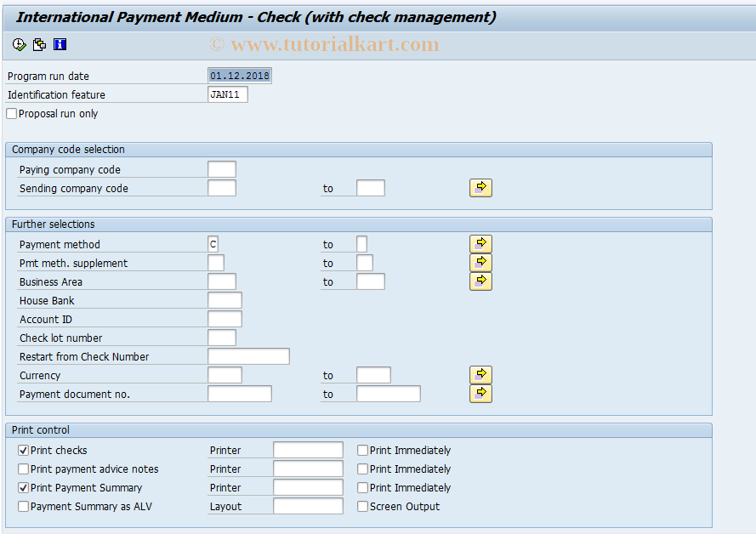Enable Print payment advice notes
The height and width of the screenshot is (534, 756).
[23, 469]
